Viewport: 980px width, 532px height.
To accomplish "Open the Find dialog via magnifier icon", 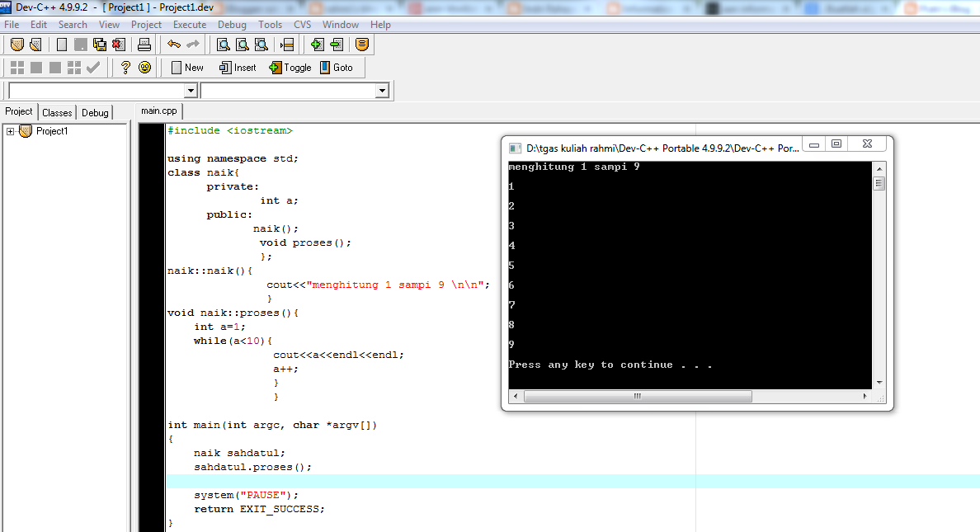I will pyautogui.click(x=224, y=44).
